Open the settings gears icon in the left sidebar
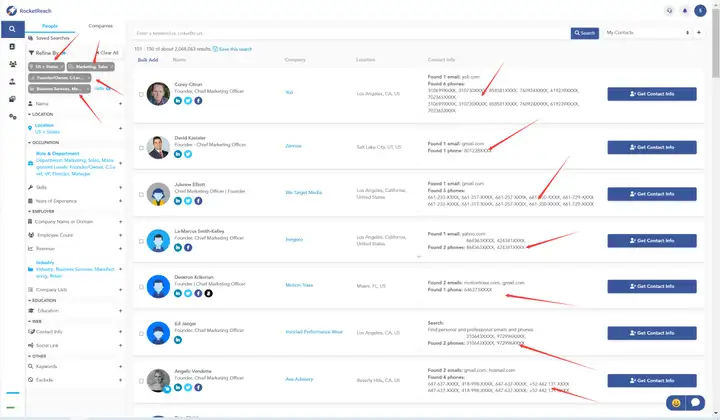This screenshot has width=720, height=420. pos(12,117)
